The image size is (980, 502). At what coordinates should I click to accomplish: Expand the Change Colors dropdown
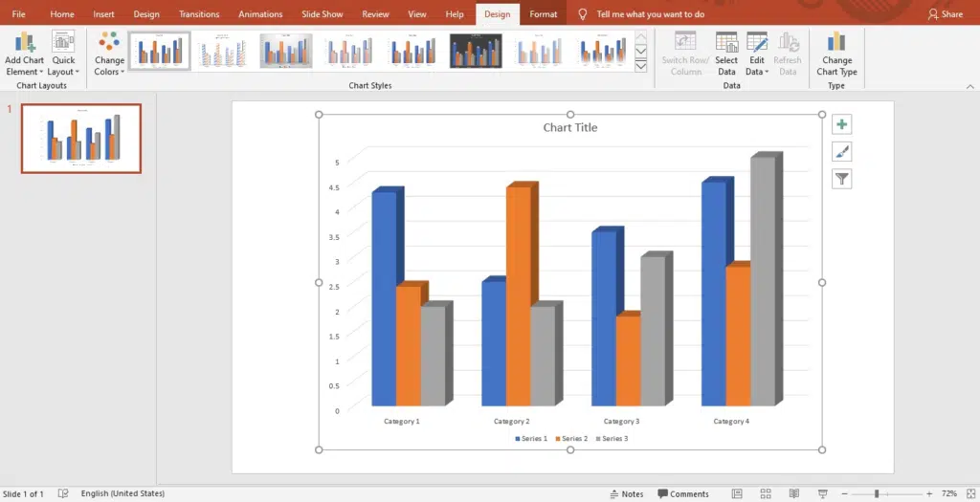pos(109,54)
